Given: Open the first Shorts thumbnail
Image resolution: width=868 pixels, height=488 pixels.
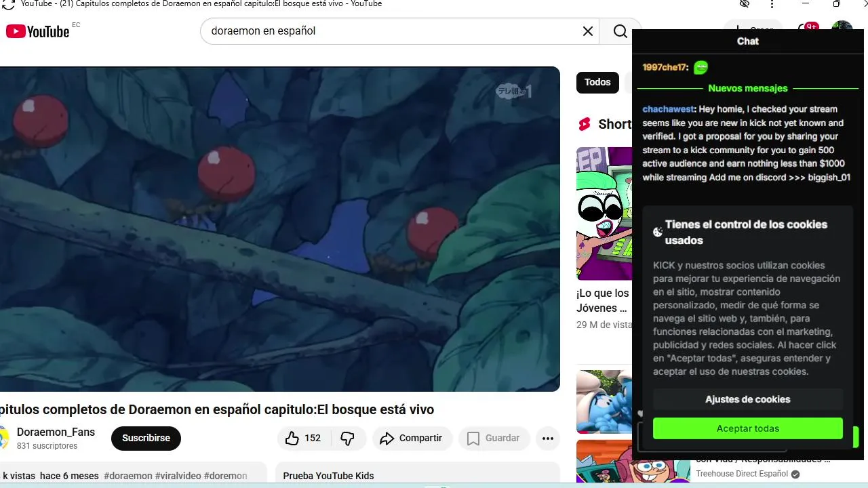Looking at the screenshot, I should pos(604,213).
